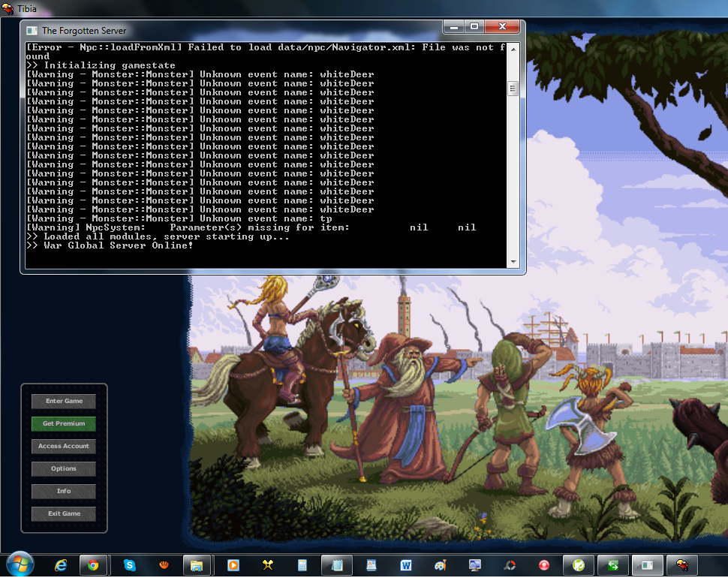Maximize The Forgotten Server console window
The image size is (728, 578).
point(474,27)
